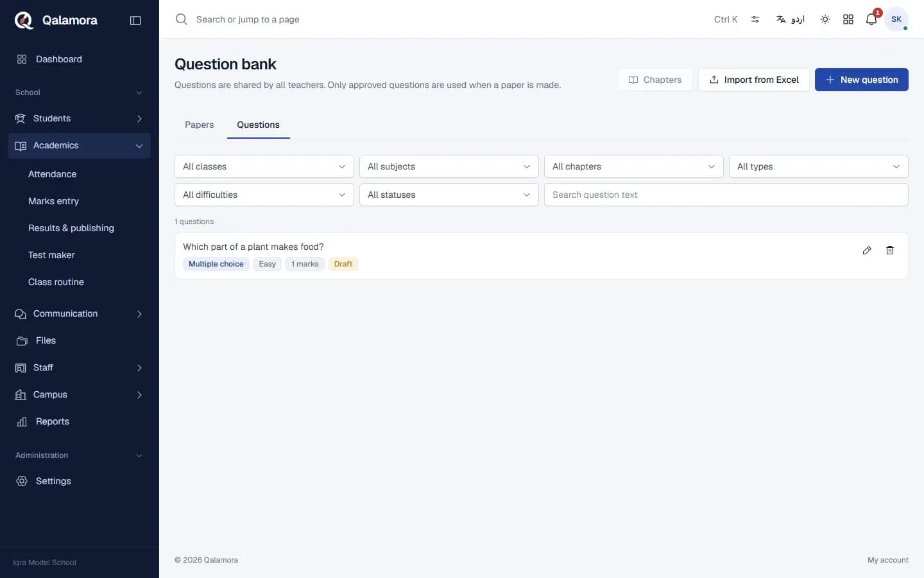Open the All chapters dropdown
This screenshot has height=578, width=924.
point(634,166)
